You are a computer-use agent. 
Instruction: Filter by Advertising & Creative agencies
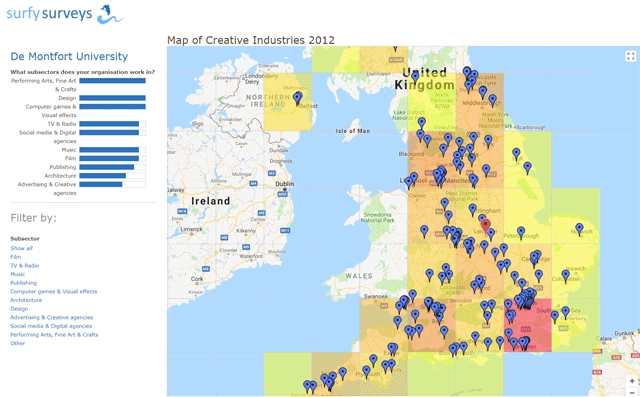tap(51, 317)
